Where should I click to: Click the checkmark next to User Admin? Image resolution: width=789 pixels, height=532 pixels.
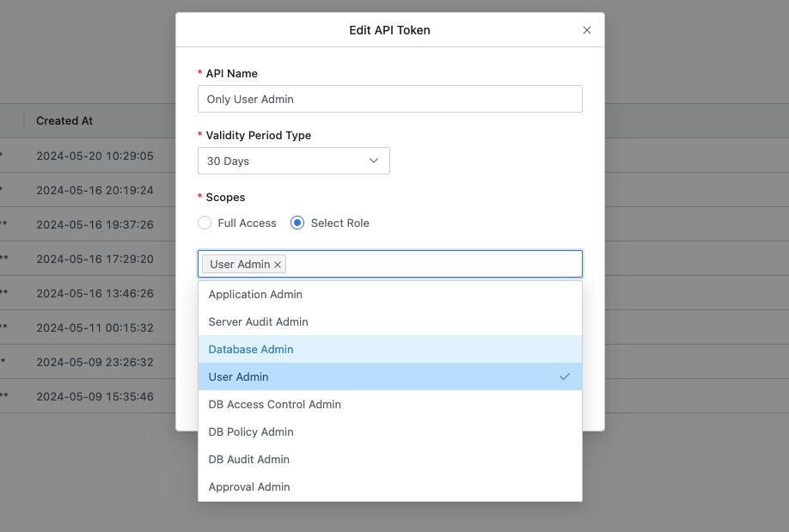coord(565,376)
